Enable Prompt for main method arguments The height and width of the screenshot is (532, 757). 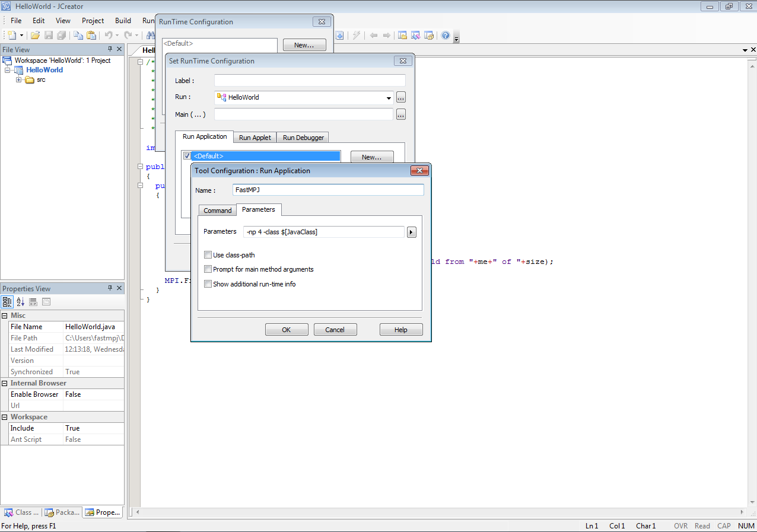208,269
